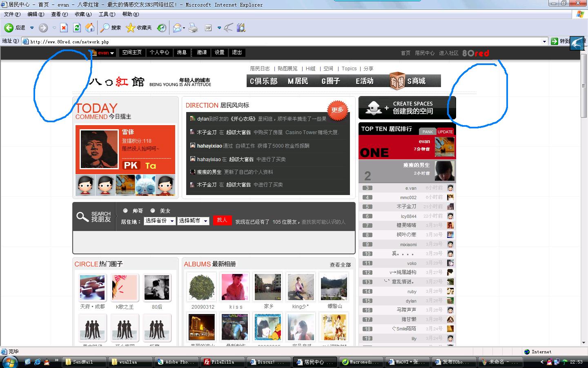588x368 pixels.
Task: Switch to the UPDATE ranking tab
Action: tap(445, 132)
